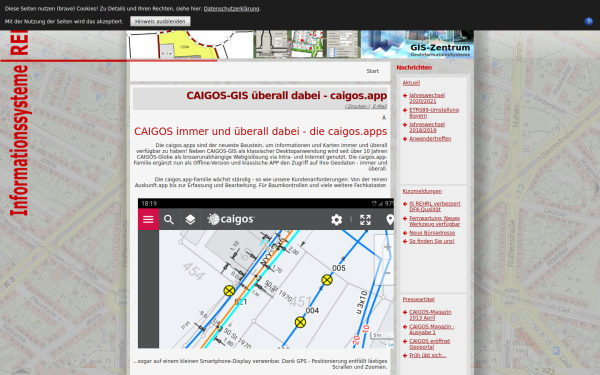This screenshot has width=600, height=375.
Task: Open IS REHRL verbessert DFK-Qualität link
Action: pyautogui.click(x=435, y=207)
